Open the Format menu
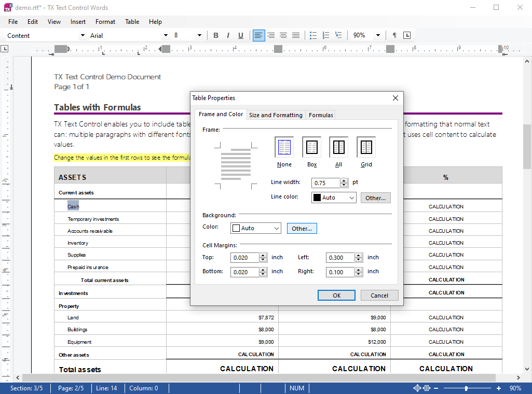This screenshot has height=394, width=532. pos(105,22)
